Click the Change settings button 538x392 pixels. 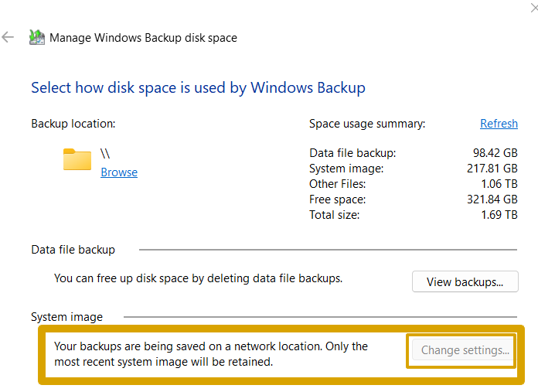[465, 350]
